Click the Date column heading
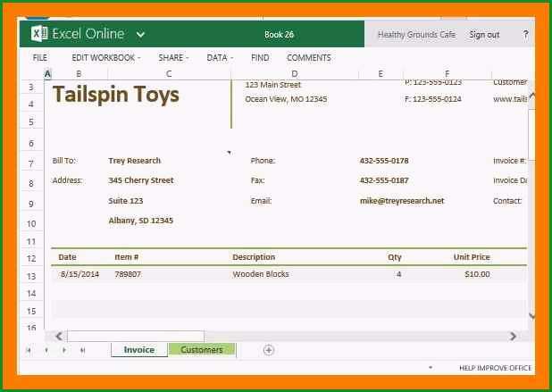Viewport: 552px width, 392px height. pos(67,257)
